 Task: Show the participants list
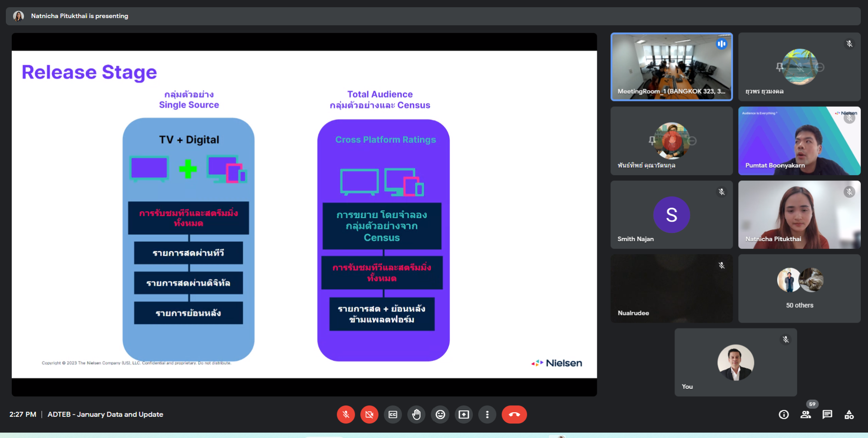[805, 414]
